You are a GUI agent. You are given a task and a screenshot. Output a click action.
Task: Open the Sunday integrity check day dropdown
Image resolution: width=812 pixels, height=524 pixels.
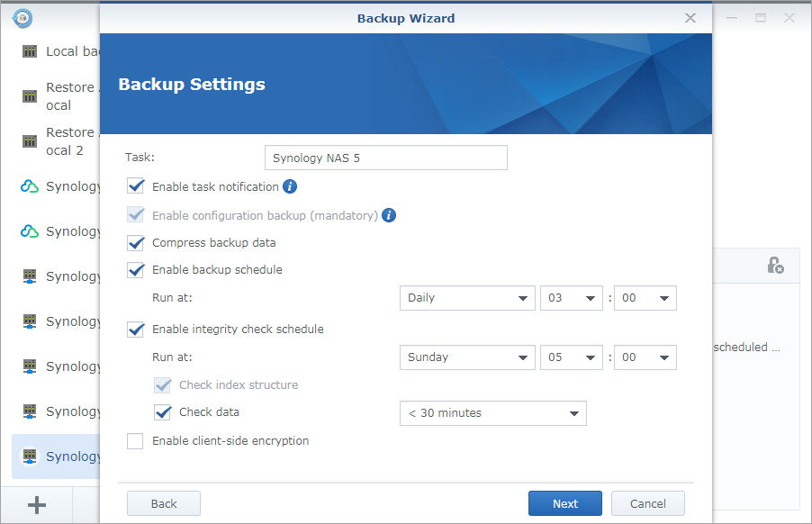tap(467, 357)
